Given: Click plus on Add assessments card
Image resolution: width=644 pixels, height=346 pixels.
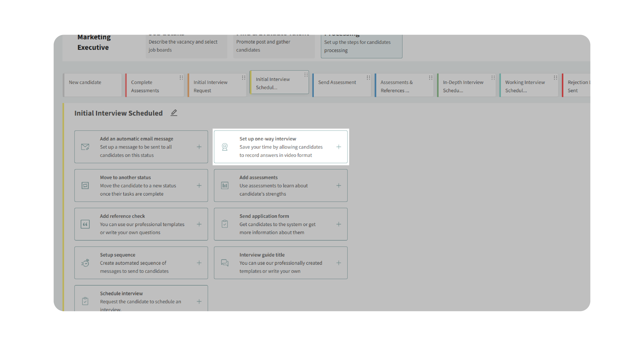Looking at the screenshot, I should click(x=338, y=186).
